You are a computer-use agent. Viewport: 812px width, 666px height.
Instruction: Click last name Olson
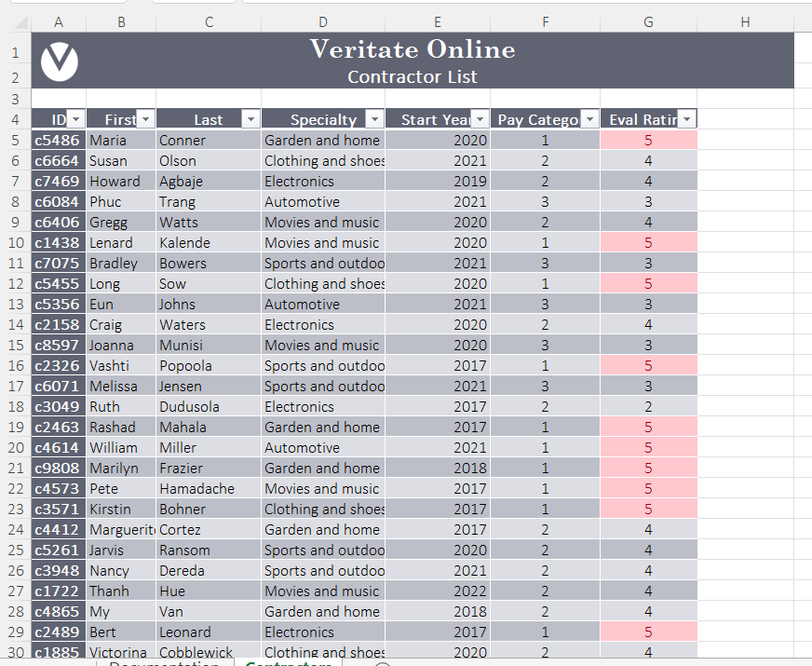209,160
